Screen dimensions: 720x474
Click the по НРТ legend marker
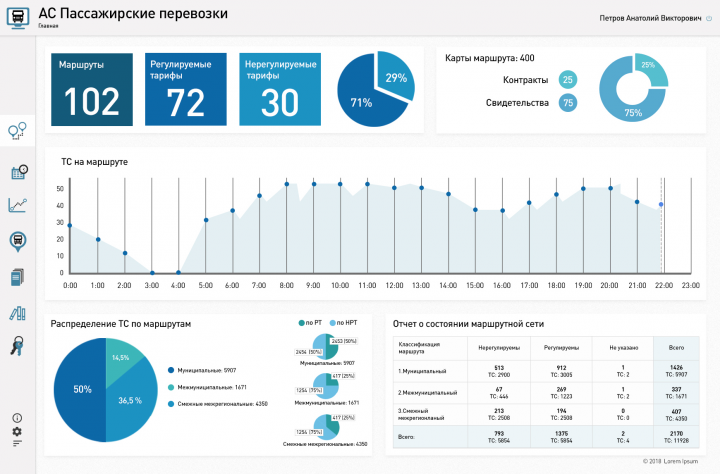point(332,323)
